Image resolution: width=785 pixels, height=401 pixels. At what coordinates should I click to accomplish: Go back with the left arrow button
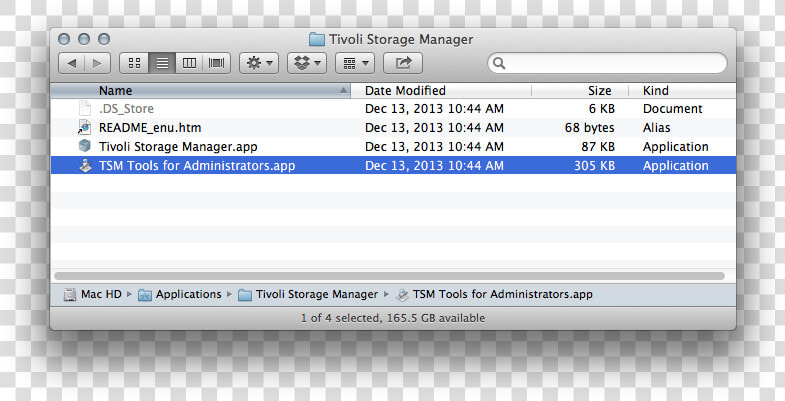72,63
